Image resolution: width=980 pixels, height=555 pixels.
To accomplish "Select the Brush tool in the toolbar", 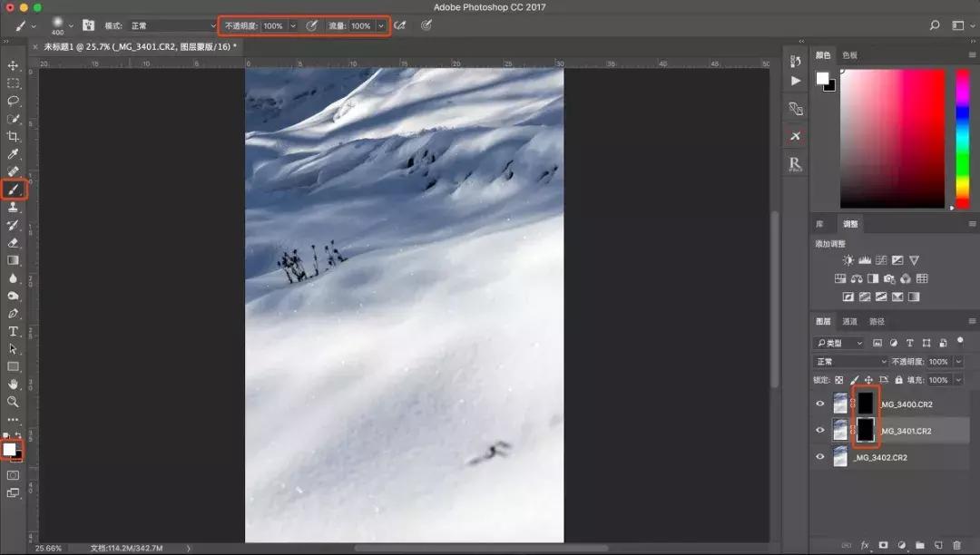I will [x=13, y=190].
